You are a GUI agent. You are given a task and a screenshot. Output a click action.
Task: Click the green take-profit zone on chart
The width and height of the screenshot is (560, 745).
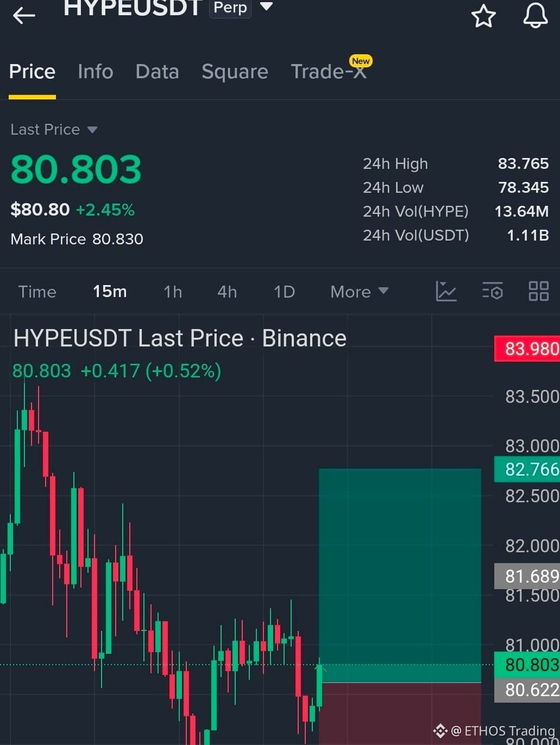point(400,574)
